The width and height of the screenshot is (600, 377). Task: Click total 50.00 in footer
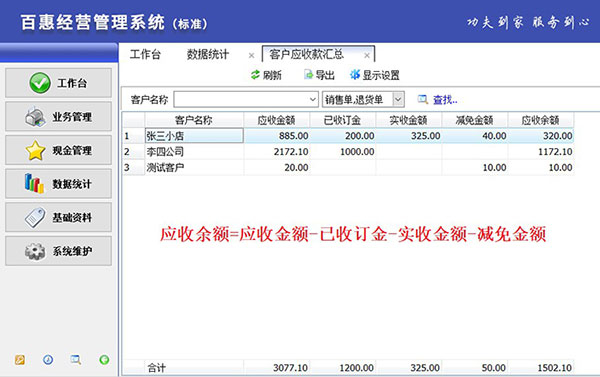494,368
